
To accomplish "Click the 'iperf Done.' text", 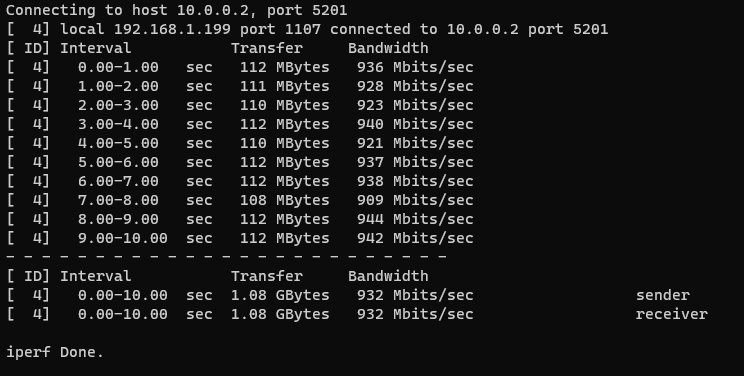I will (x=55, y=352).
